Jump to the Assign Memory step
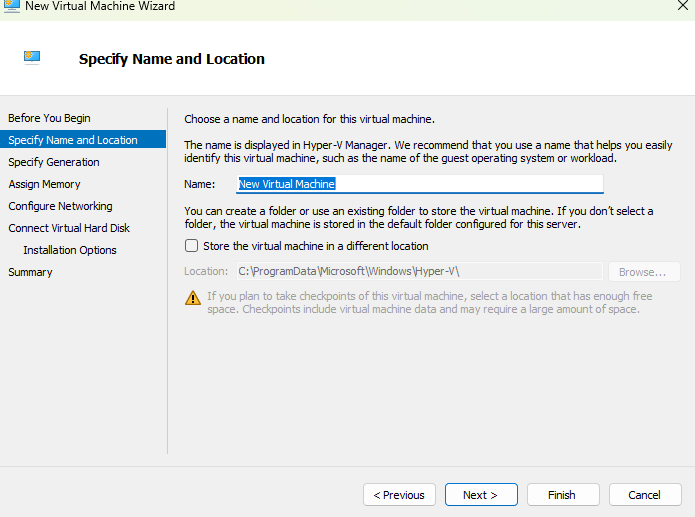 pyautogui.click(x=44, y=184)
